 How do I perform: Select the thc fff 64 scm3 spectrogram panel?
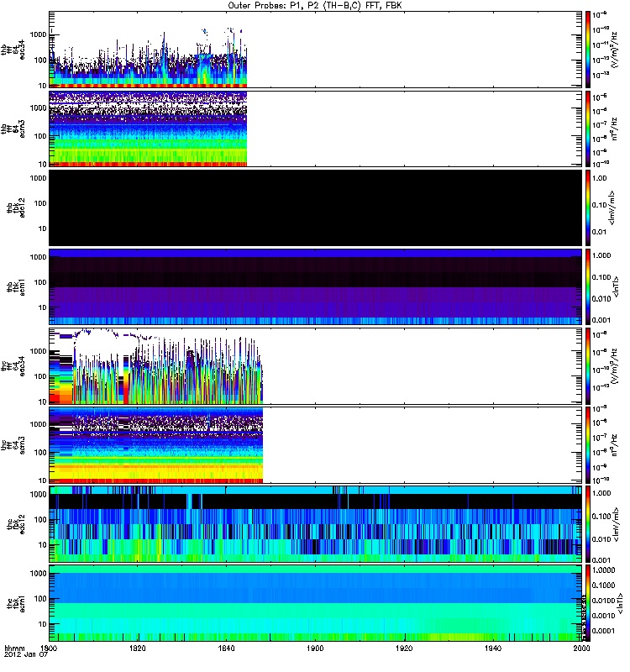tap(316, 445)
